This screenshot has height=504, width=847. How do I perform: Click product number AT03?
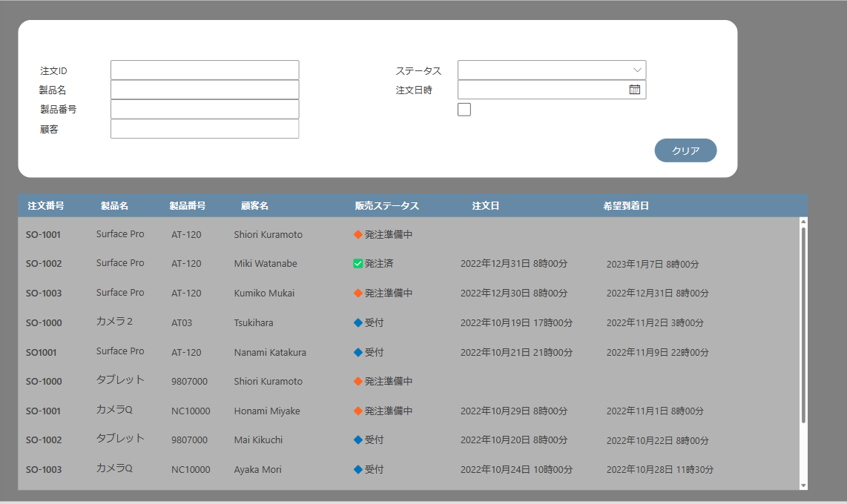[x=182, y=322]
